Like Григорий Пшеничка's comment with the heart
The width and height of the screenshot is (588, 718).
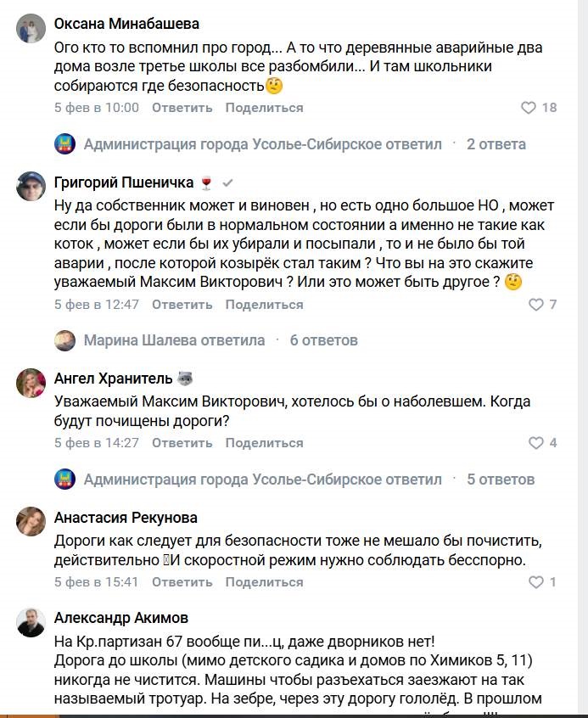pos(535,305)
